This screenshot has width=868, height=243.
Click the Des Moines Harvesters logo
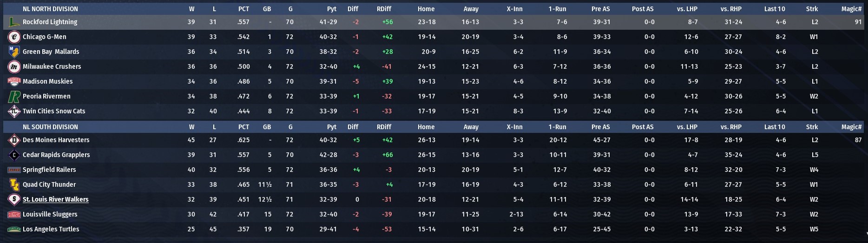pyautogui.click(x=14, y=140)
